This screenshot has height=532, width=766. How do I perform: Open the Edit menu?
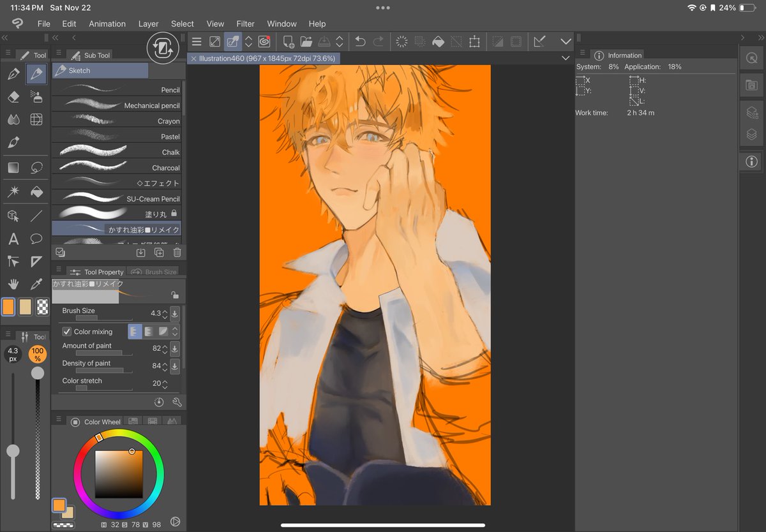(69, 24)
